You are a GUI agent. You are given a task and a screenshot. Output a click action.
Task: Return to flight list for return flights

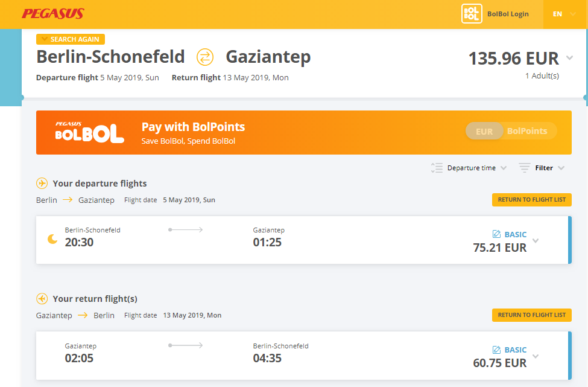coord(532,315)
